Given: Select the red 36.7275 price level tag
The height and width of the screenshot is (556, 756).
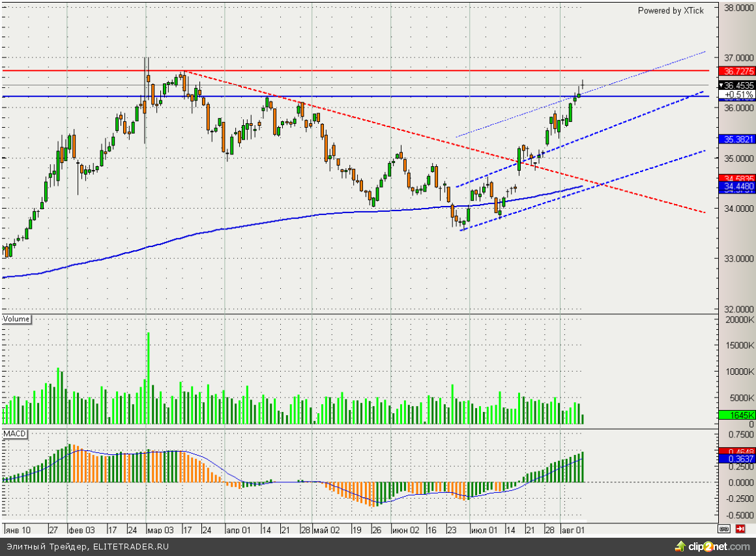Looking at the screenshot, I should tap(737, 71).
